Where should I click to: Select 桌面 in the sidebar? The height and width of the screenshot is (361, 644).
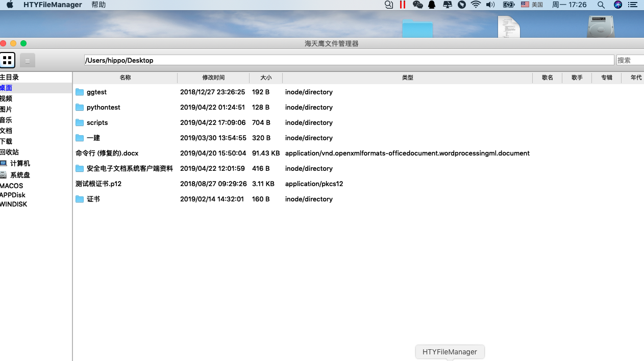point(6,88)
